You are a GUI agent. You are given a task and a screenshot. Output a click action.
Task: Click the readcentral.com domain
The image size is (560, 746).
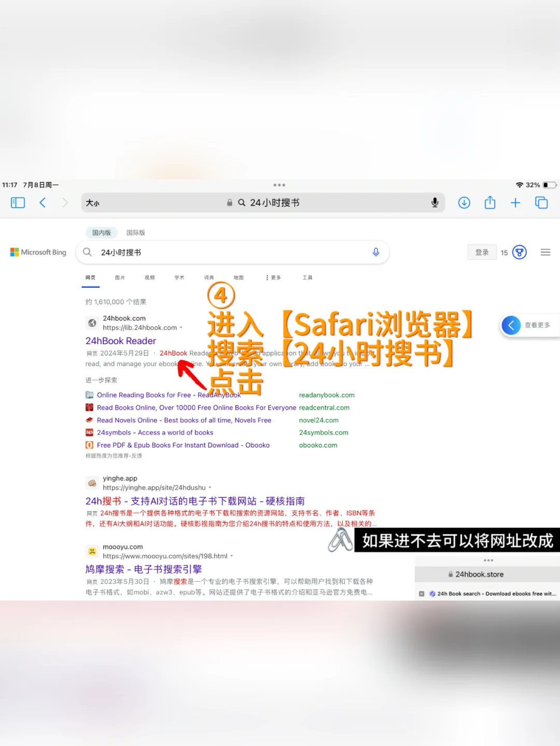[324, 408]
